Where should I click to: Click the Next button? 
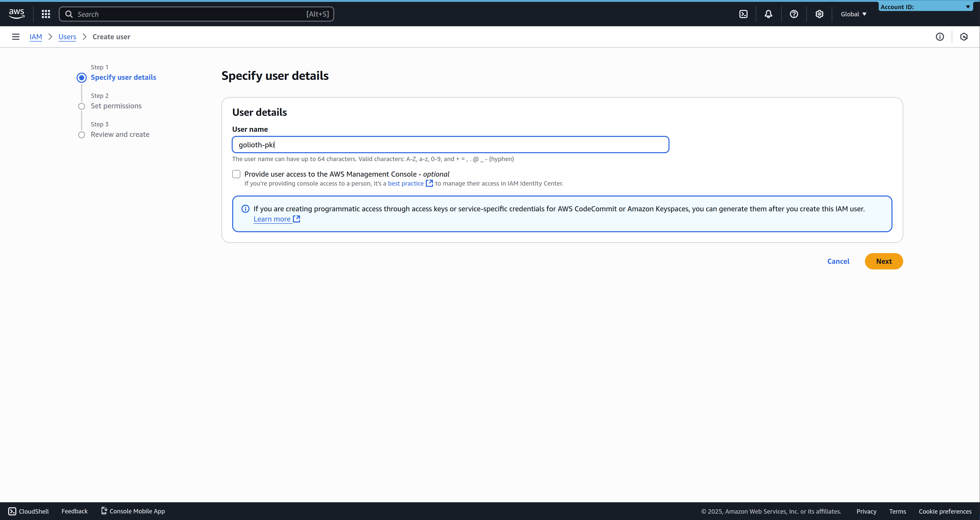coord(884,261)
